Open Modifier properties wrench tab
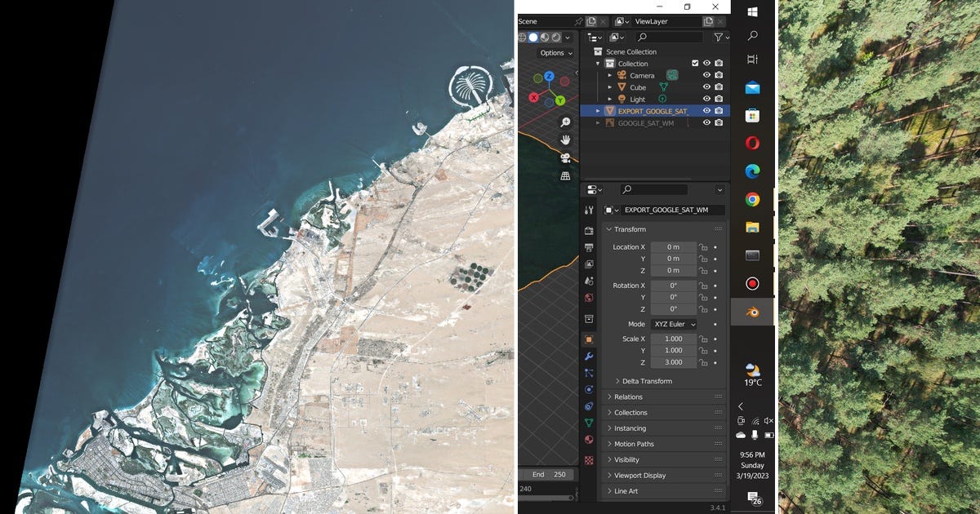This screenshot has height=514, width=980. pyautogui.click(x=589, y=356)
